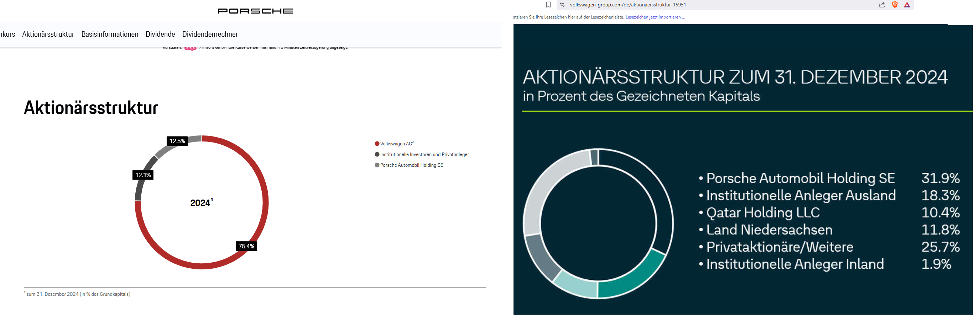Click the share icon in the address bar
Image resolution: width=980 pixels, height=320 pixels.
pos(882,5)
